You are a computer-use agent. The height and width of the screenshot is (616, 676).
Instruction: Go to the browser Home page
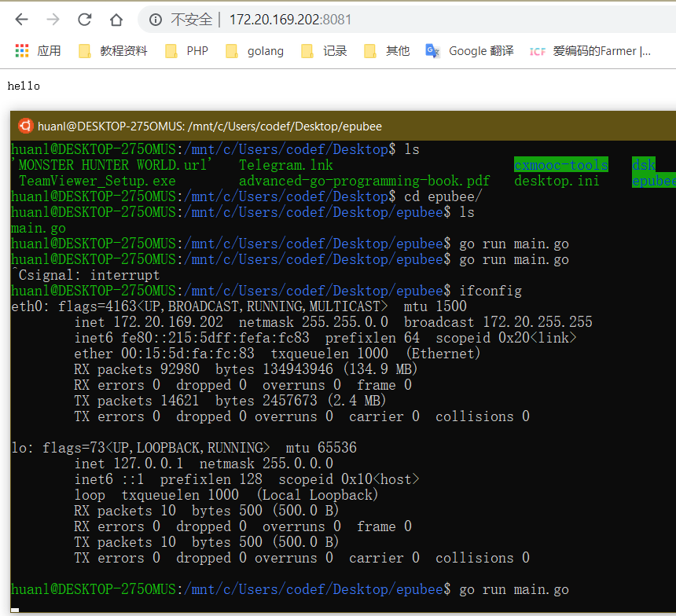click(x=116, y=20)
